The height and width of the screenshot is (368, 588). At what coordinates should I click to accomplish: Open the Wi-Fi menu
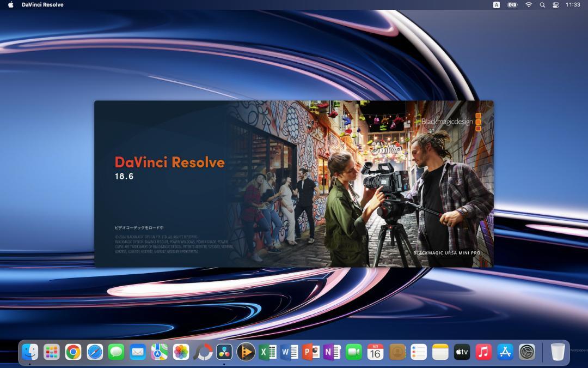click(528, 5)
